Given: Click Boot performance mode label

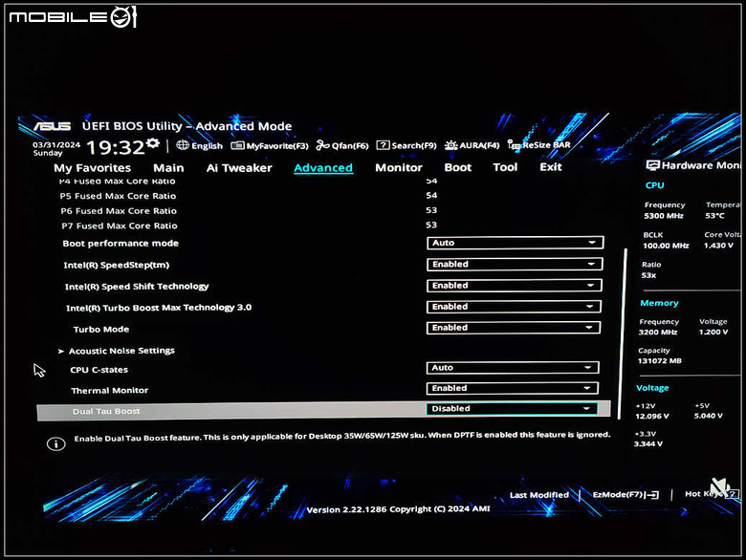Looking at the screenshot, I should click(121, 244).
